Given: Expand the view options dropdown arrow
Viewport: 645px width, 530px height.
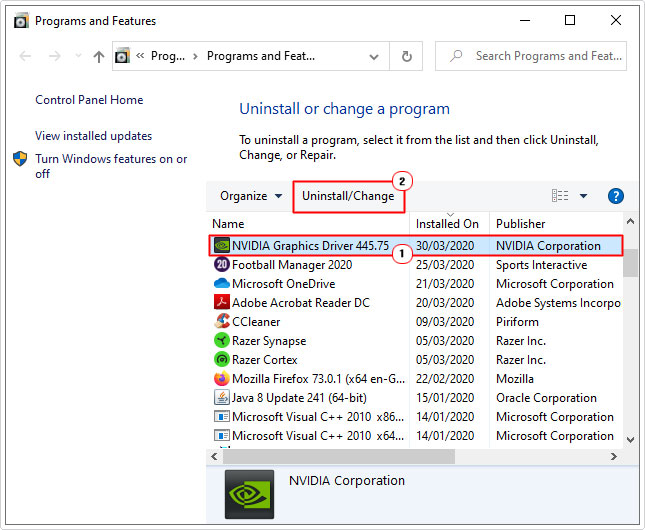Looking at the screenshot, I should [x=583, y=196].
